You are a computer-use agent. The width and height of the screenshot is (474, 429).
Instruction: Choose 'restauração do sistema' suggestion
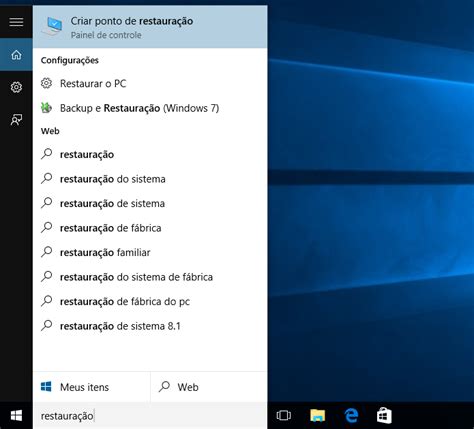coord(150,179)
